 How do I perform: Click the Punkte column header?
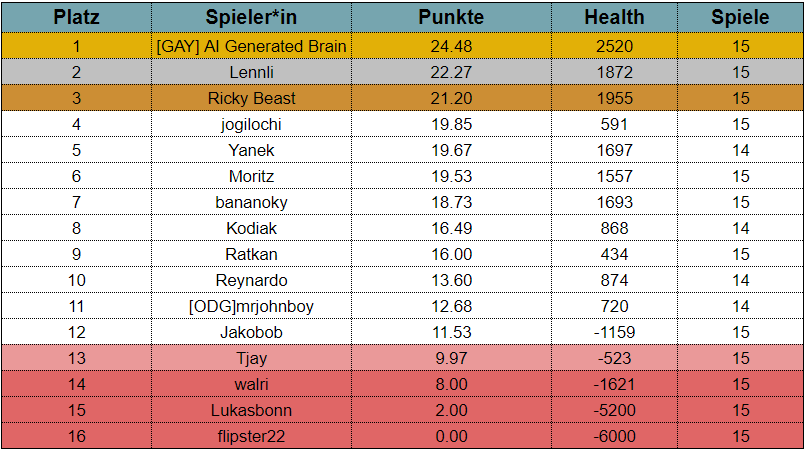click(x=451, y=17)
